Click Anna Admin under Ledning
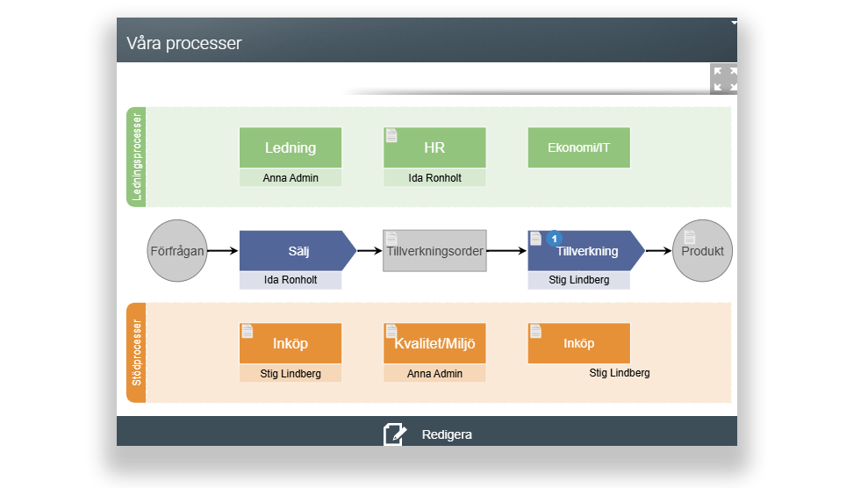The width and height of the screenshot is (868, 488). [x=291, y=177]
